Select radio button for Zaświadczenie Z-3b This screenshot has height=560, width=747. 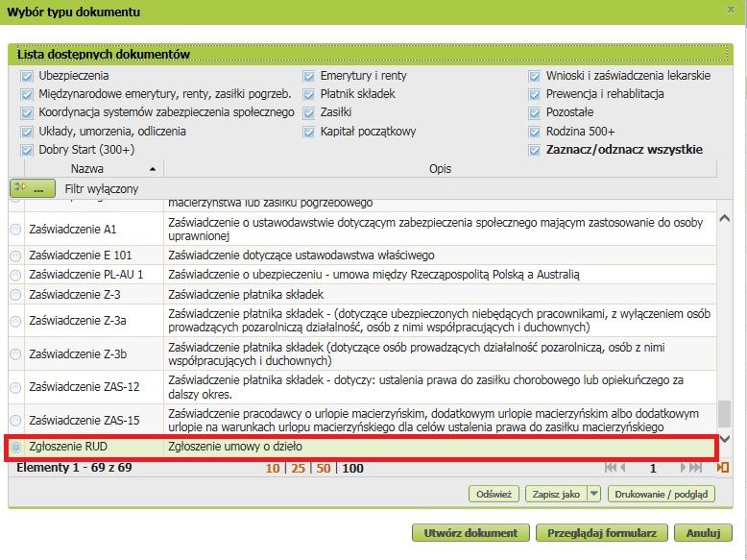pos(15,354)
